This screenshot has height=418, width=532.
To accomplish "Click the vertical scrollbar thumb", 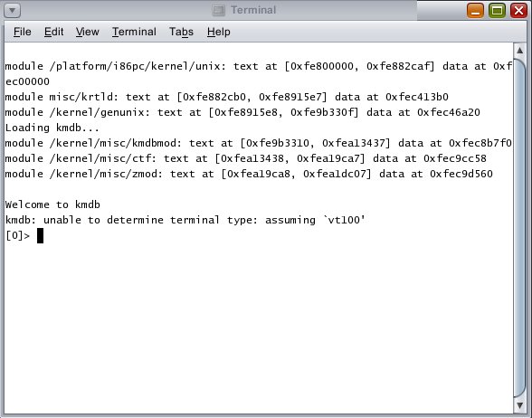I will click(519, 228).
